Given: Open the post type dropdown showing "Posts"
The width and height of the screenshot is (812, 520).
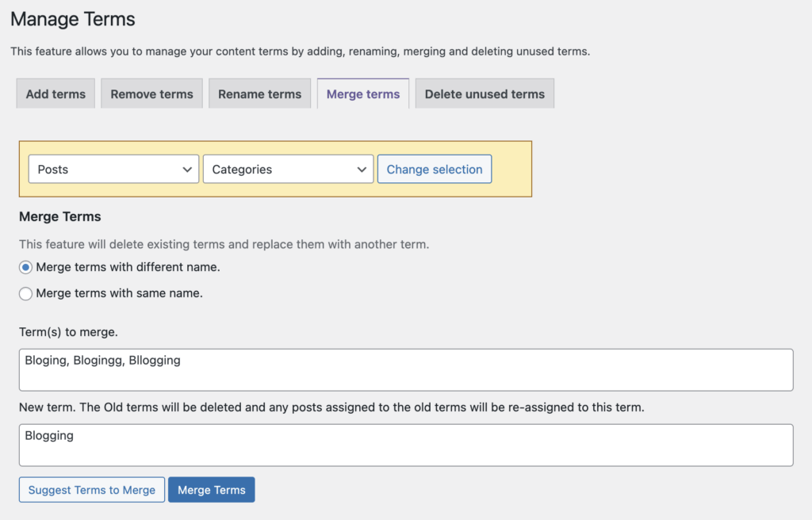Looking at the screenshot, I should coord(103,169).
